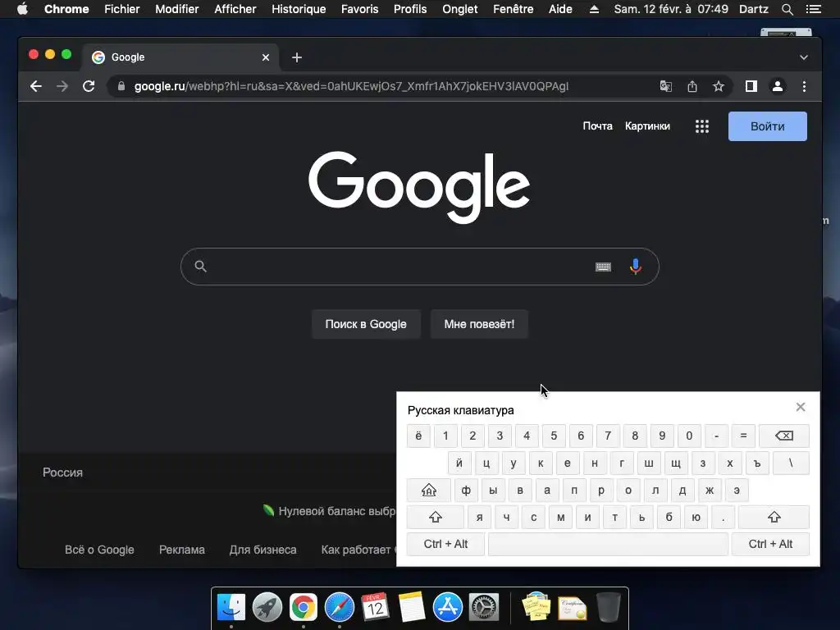Open App Store from the Dock
840x630 pixels.
tap(447, 607)
